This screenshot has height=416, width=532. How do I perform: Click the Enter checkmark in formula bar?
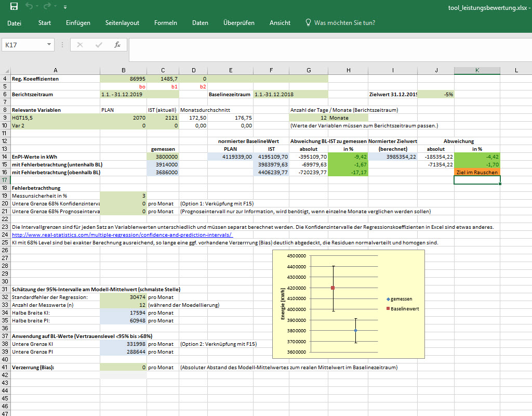click(99, 45)
